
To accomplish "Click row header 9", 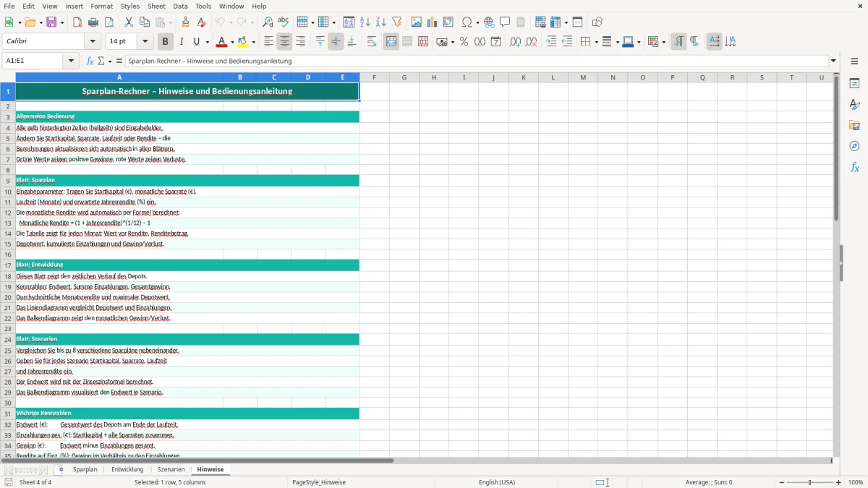I will [8, 181].
